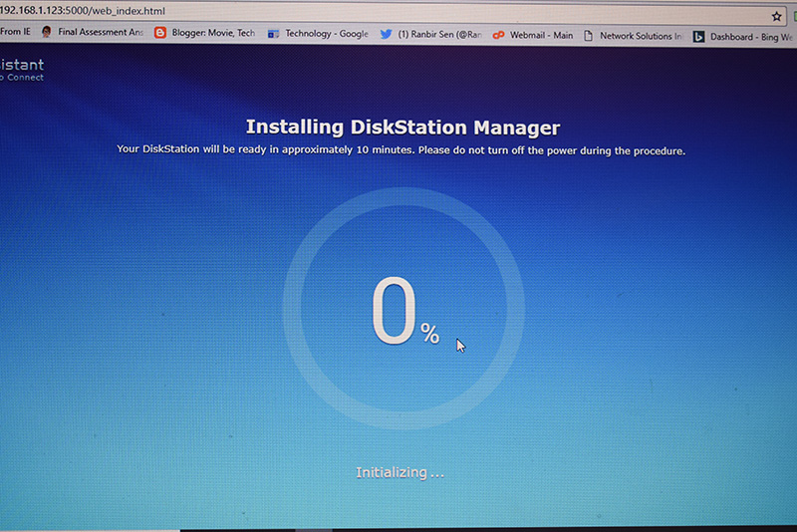Click the Network Solutions page icon
This screenshot has height=532, width=797.
[588, 36]
